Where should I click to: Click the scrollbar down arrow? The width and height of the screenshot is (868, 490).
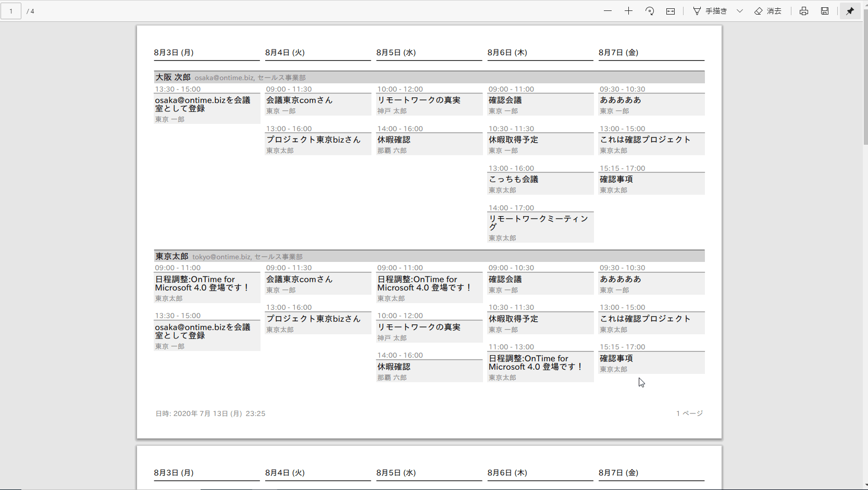click(865, 486)
